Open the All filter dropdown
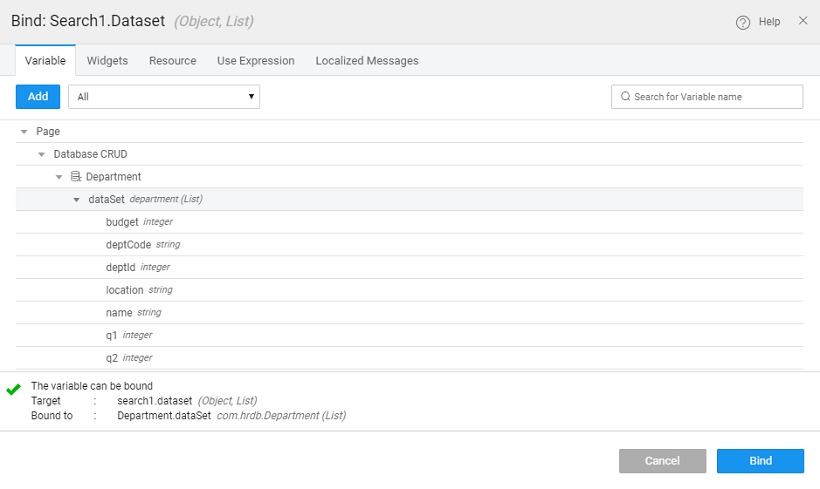The image size is (820, 489). [164, 97]
